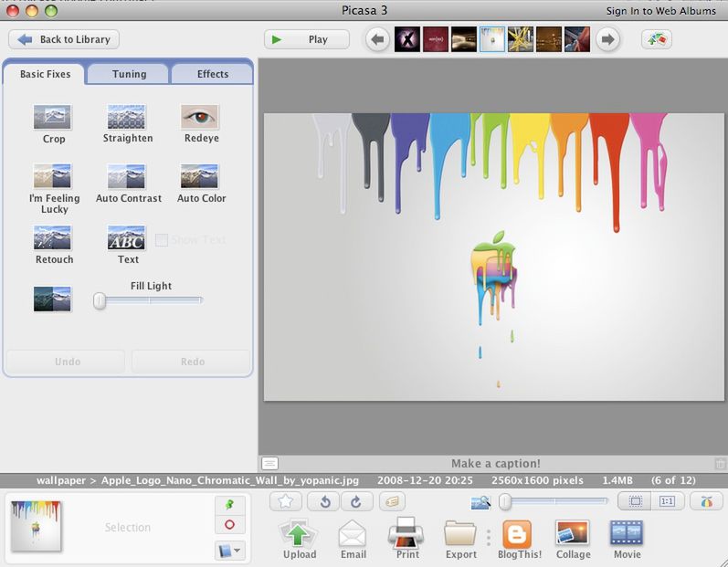Apply Auto Color correction
728x567 pixels.
tap(200, 177)
